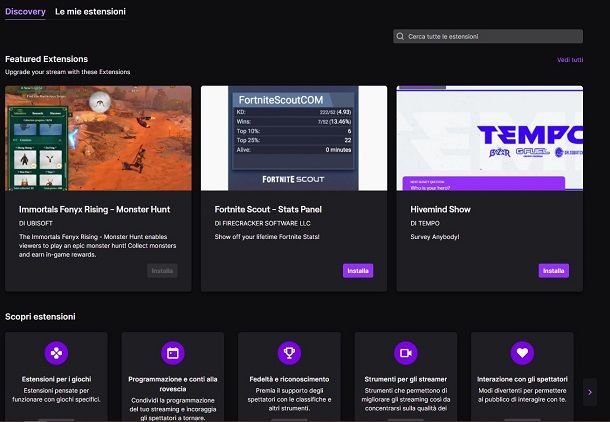Click Installa on the Immortals Fenyx Rising card
The height and width of the screenshot is (422, 610).
pyautogui.click(x=162, y=271)
